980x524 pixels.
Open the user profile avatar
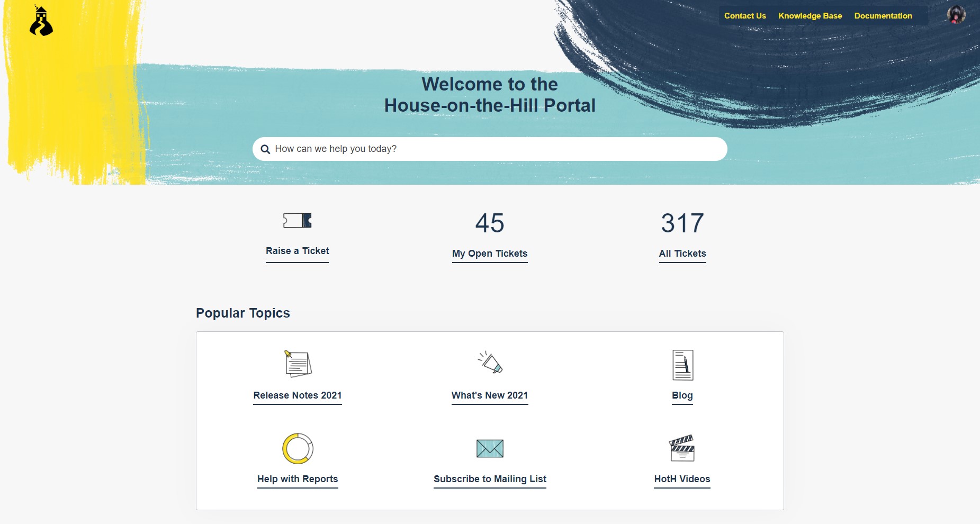pos(956,15)
